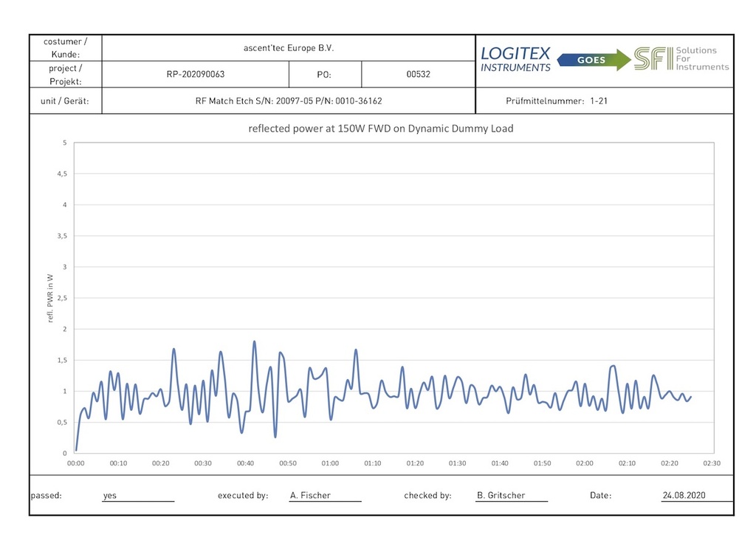Click the SFI Solutions For Instruments logo
Image resolution: width=756 pixels, height=535 pixels.
(x=681, y=59)
